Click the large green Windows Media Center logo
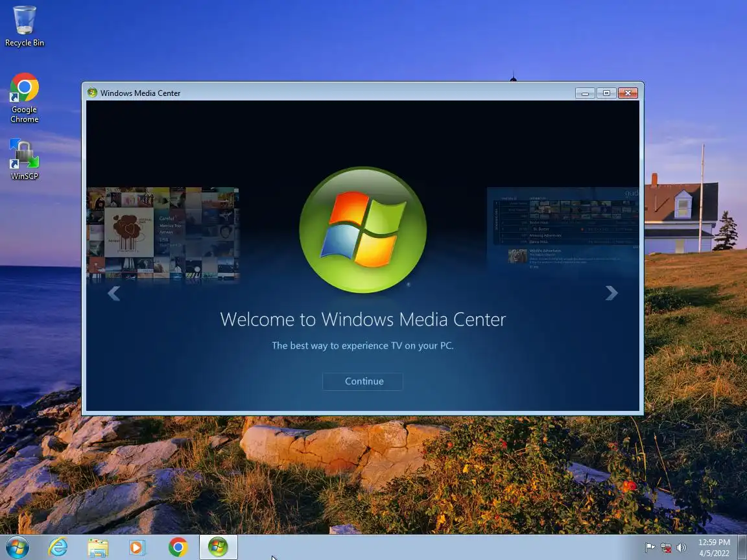747x560 pixels. (x=363, y=229)
